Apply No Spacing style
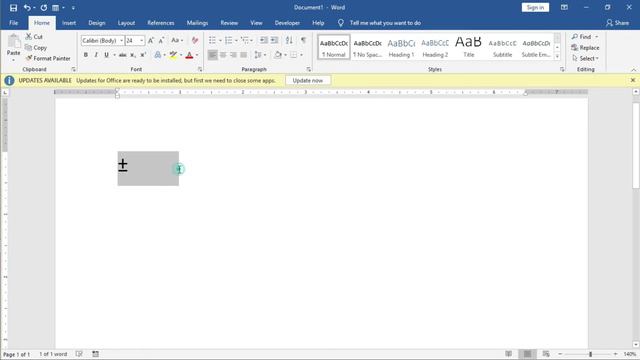 coord(367,47)
